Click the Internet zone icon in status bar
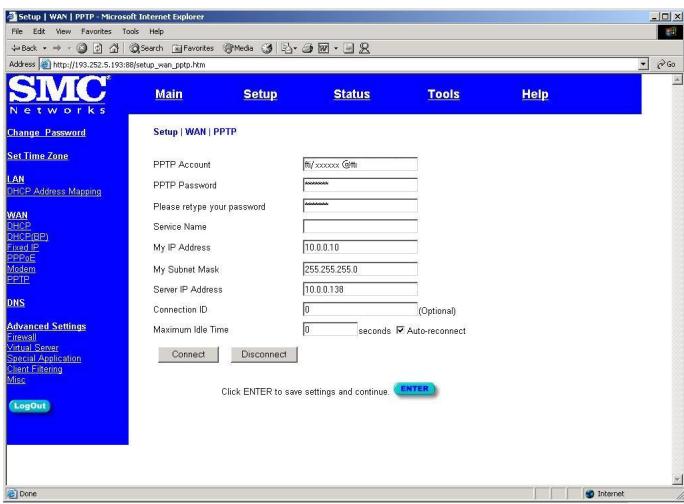Viewport: 684px width, 504px height. point(590,494)
